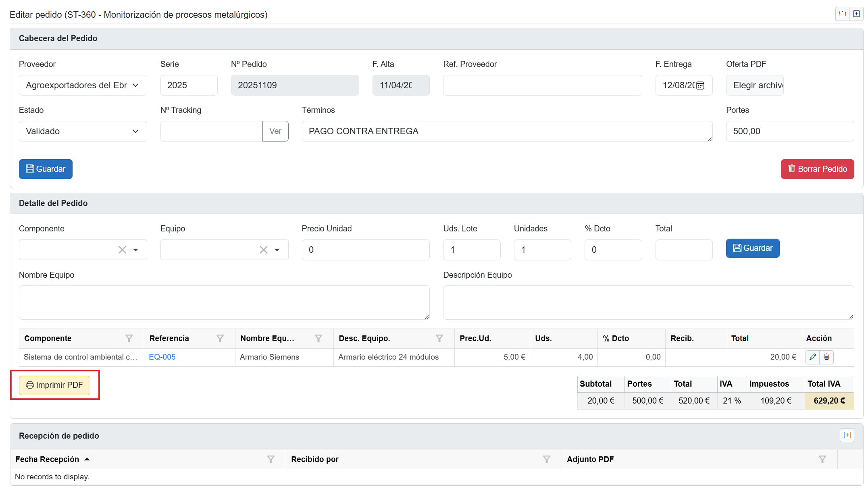Open F. Entrega calendar picker icon
Viewport: 868px width, 489px height.
tap(700, 85)
